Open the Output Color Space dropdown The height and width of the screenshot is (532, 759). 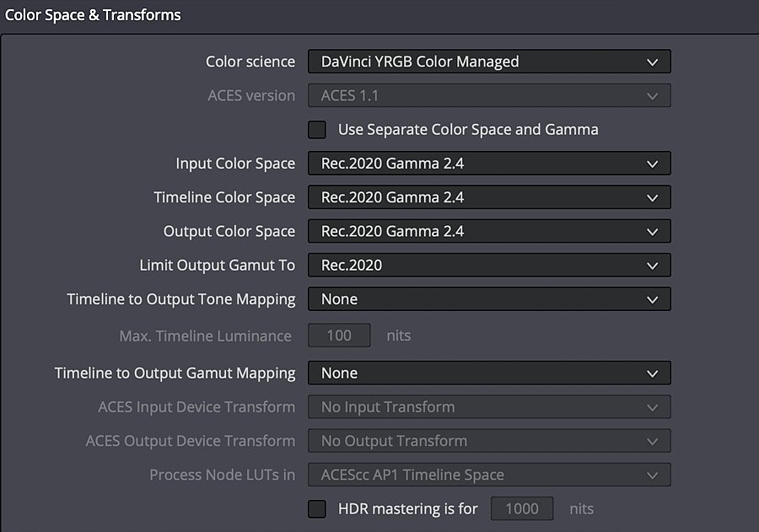click(489, 231)
